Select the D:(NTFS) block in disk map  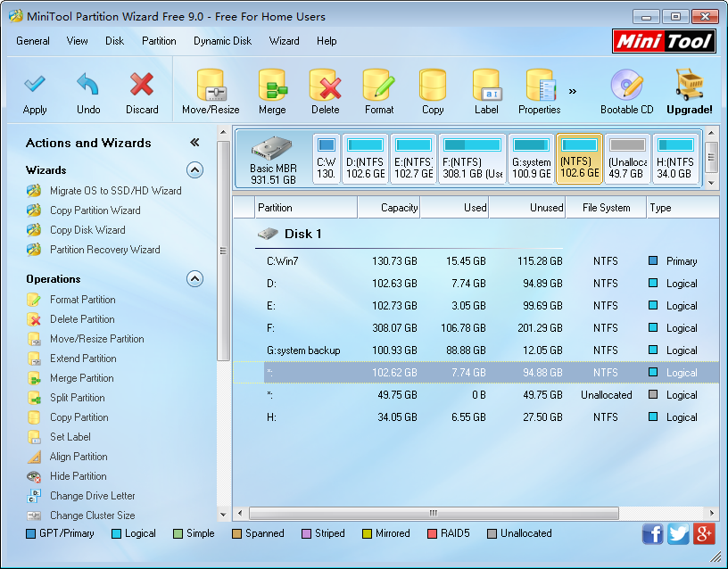pyautogui.click(x=366, y=159)
